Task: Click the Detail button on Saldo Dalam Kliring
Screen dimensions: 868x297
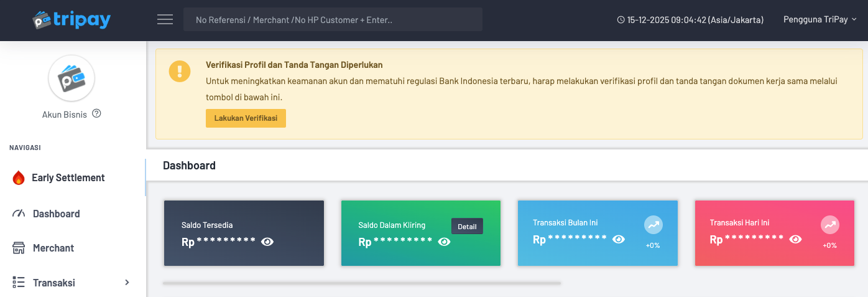Action: 467,227
